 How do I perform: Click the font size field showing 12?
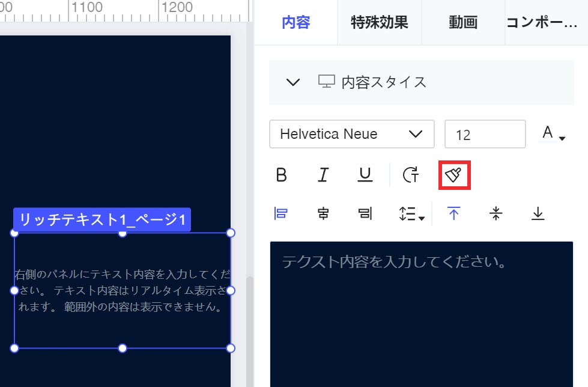pos(485,134)
